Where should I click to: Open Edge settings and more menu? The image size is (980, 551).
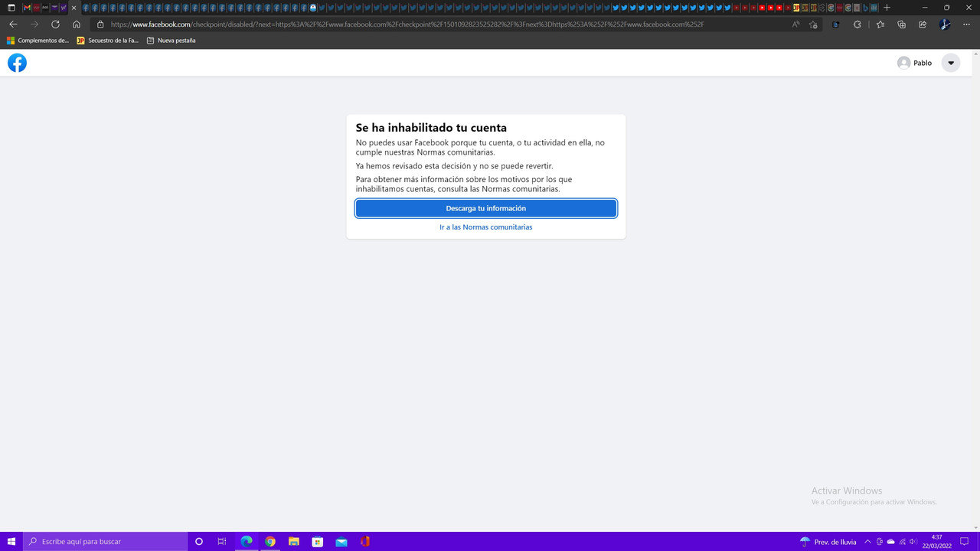[966, 24]
